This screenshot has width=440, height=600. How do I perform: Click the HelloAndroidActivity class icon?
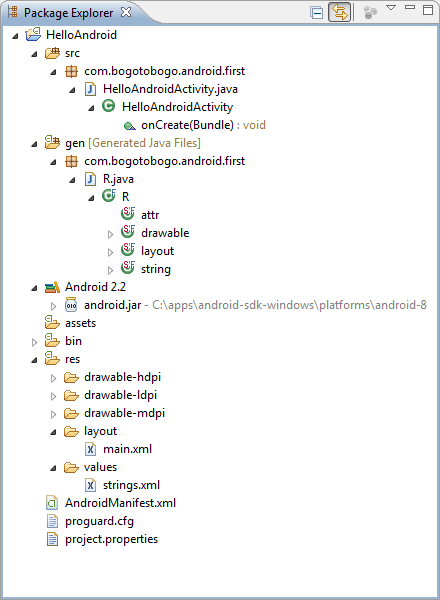click(109, 106)
